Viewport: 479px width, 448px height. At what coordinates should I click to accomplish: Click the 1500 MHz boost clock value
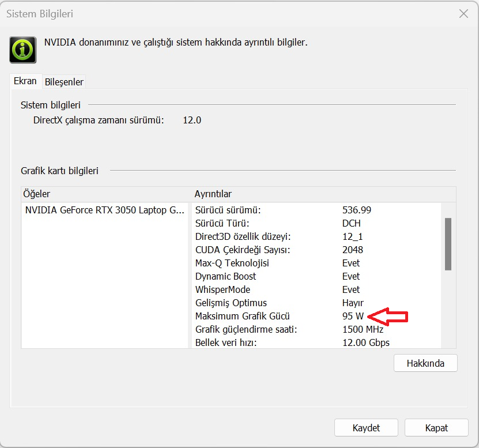click(363, 329)
